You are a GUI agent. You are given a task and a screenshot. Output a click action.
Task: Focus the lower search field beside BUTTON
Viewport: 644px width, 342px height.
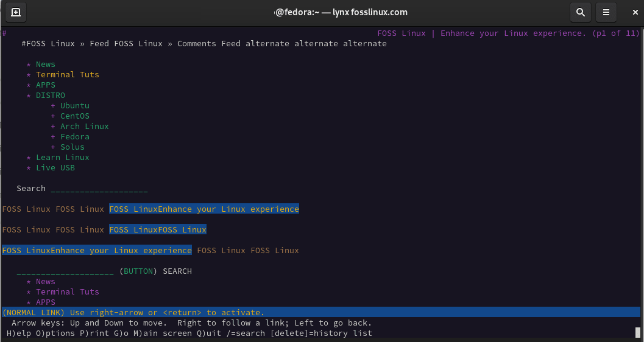(x=65, y=271)
